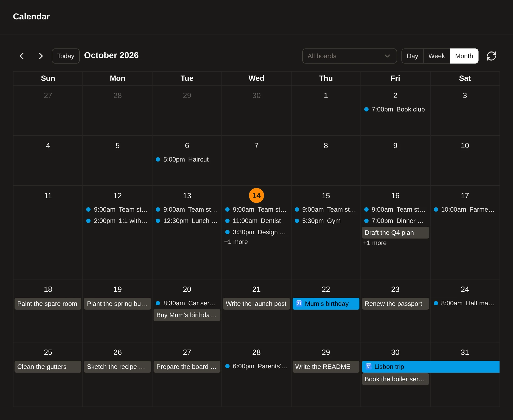Open Renew the passport task

pos(395,304)
